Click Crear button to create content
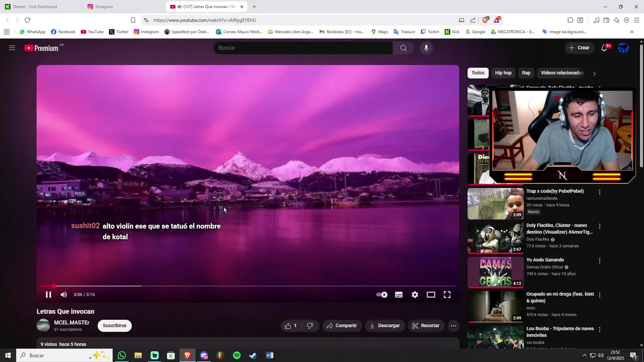 [x=579, y=48]
